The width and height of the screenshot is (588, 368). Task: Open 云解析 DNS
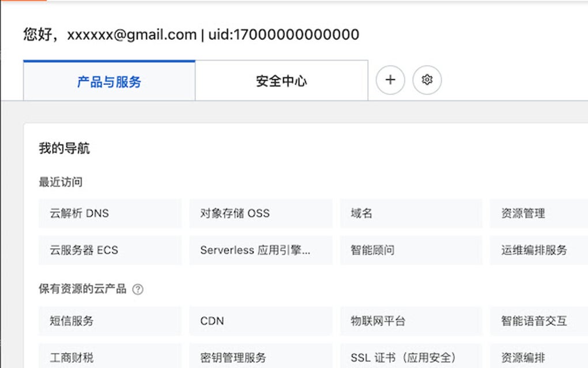(x=110, y=213)
